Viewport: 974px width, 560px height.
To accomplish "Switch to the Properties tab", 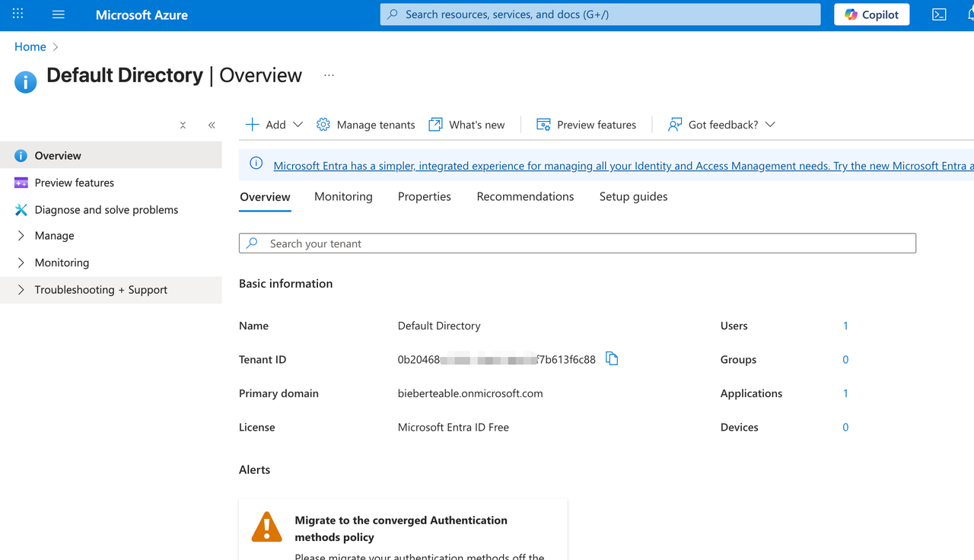I will (425, 196).
